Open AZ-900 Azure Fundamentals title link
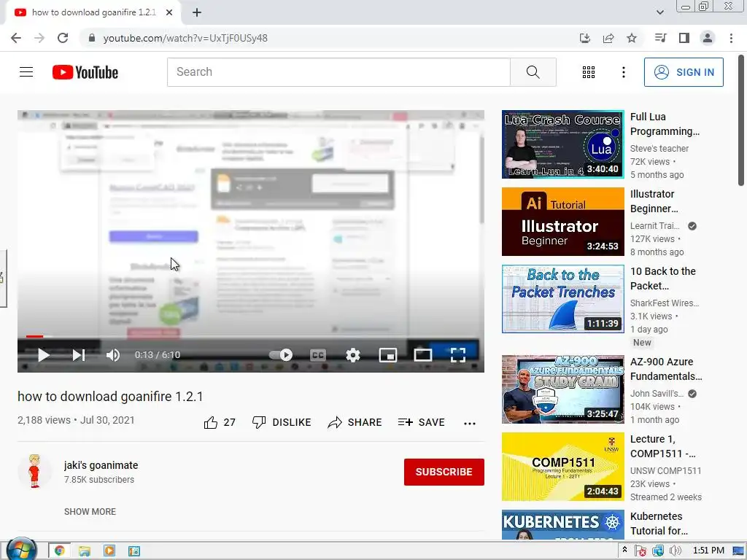Image resolution: width=747 pixels, height=560 pixels. pos(666,369)
